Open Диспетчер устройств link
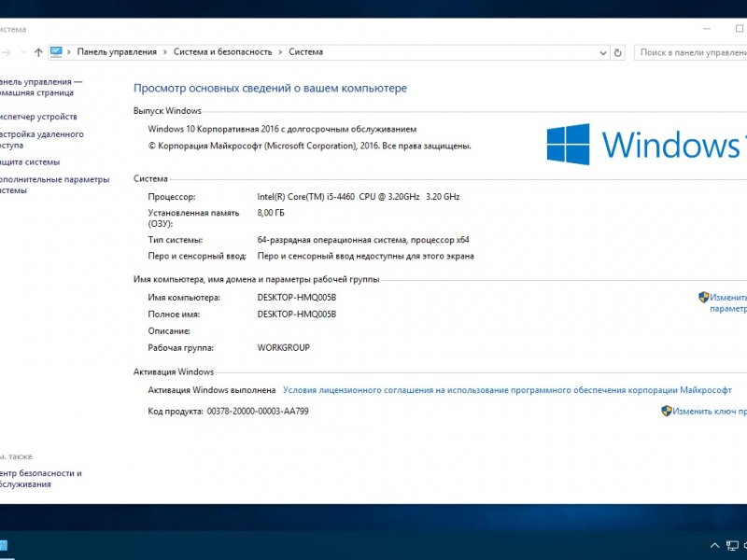The image size is (747, 560). coord(38,117)
